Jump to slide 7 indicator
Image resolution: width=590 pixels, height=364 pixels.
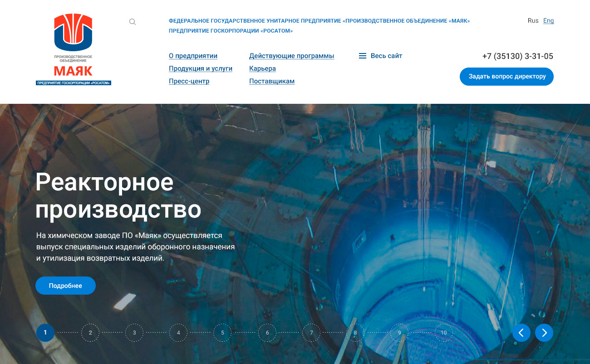pyautogui.click(x=311, y=333)
